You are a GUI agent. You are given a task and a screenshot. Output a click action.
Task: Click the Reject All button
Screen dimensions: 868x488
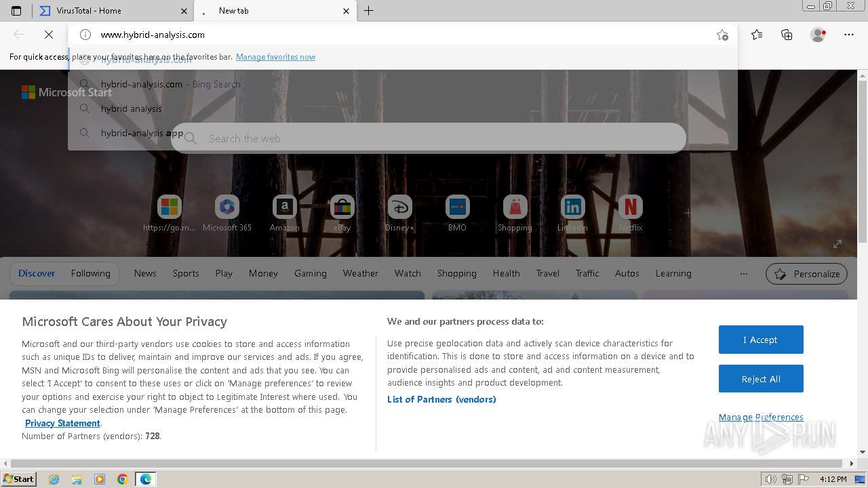(x=761, y=379)
